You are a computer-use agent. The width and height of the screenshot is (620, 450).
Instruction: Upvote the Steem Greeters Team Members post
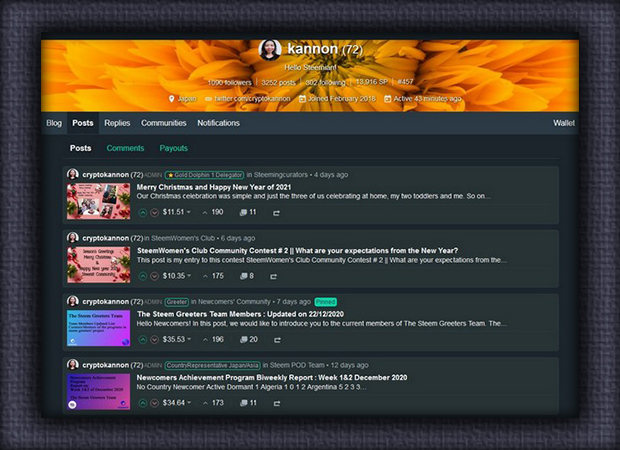[143, 340]
